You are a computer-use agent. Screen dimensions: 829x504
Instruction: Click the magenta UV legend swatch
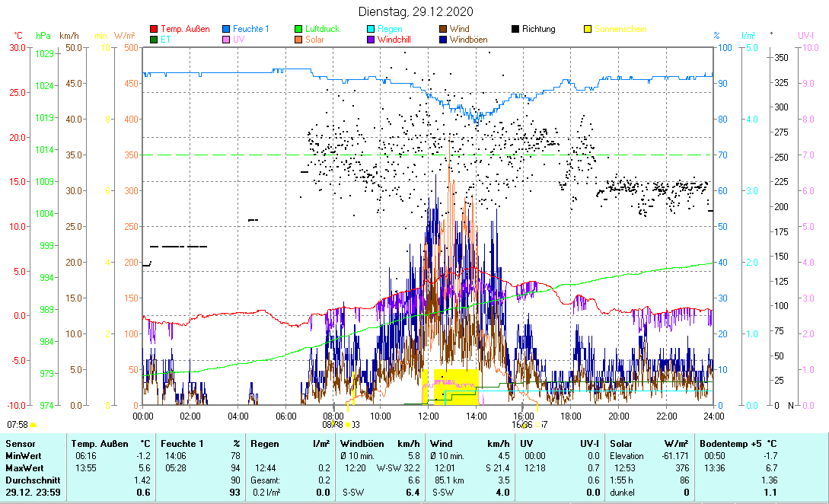coord(227,40)
